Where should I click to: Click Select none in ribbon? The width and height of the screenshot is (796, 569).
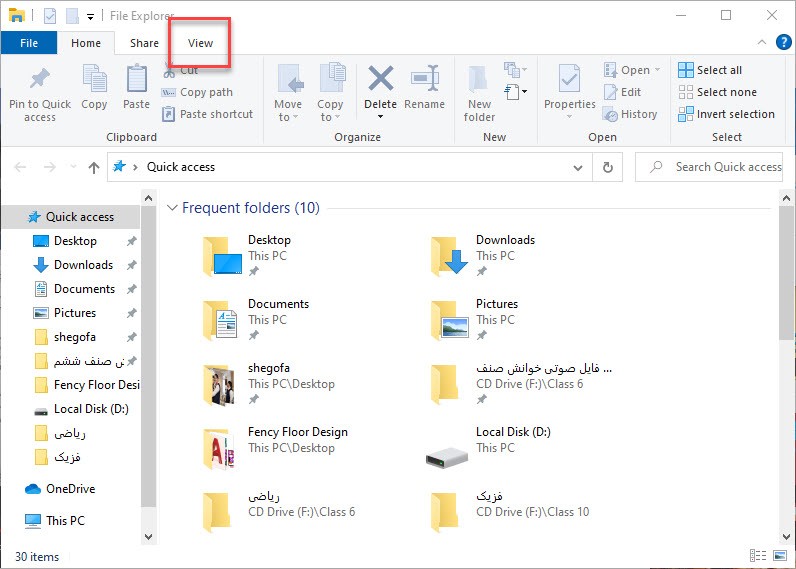(717, 92)
